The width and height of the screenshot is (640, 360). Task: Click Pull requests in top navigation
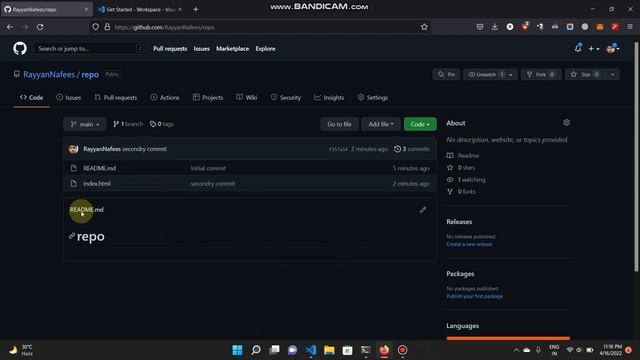coord(170,49)
